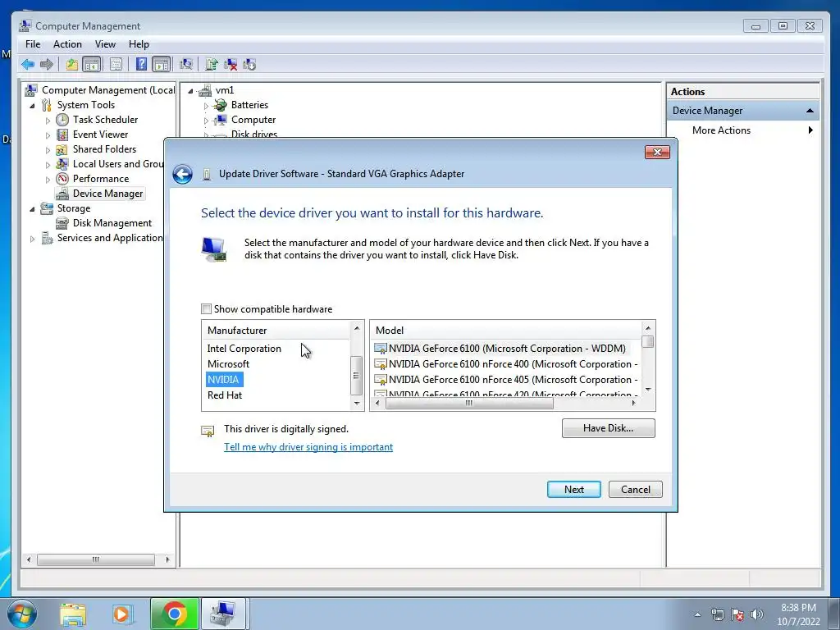Viewport: 840px width, 630px height.
Task: Click Model list scroll down arrow
Action: click(x=648, y=390)
